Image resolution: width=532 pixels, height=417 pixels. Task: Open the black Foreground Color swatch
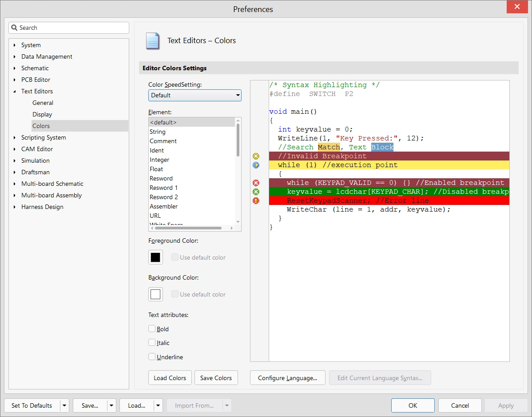(x=155, y=257)
